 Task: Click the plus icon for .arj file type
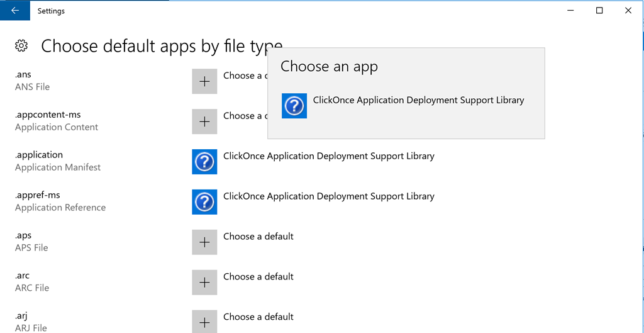coord(204,322)
